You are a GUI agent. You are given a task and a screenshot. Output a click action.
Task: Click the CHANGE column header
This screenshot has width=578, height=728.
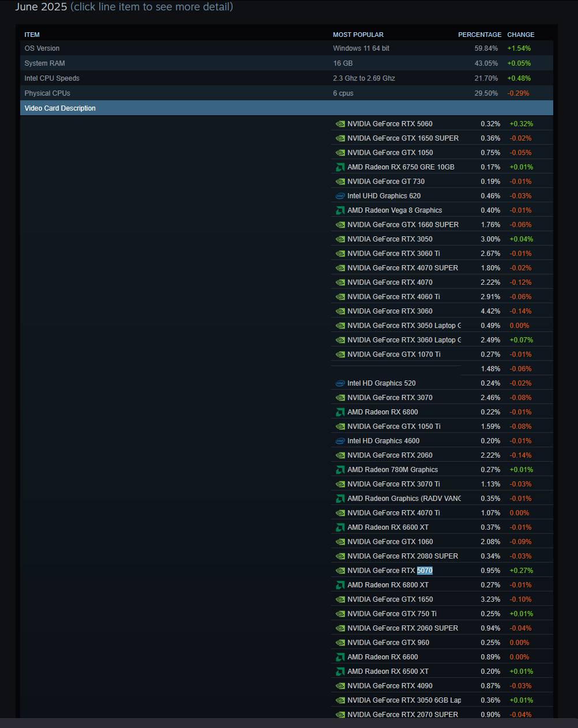(521, 35)
